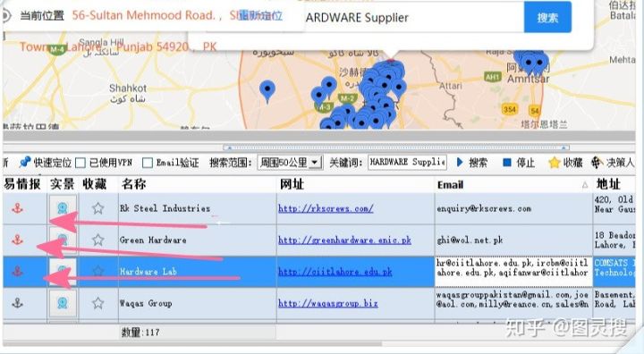
Task: Click the isolated map pin west of Lahore
Action: click(267, 91)
